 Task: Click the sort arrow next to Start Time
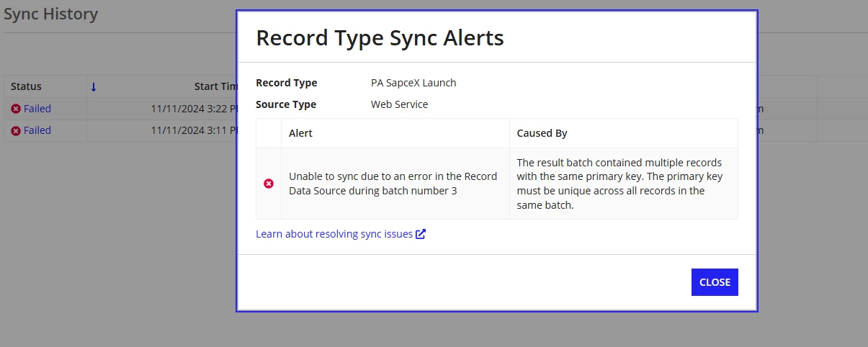[94, 87]
